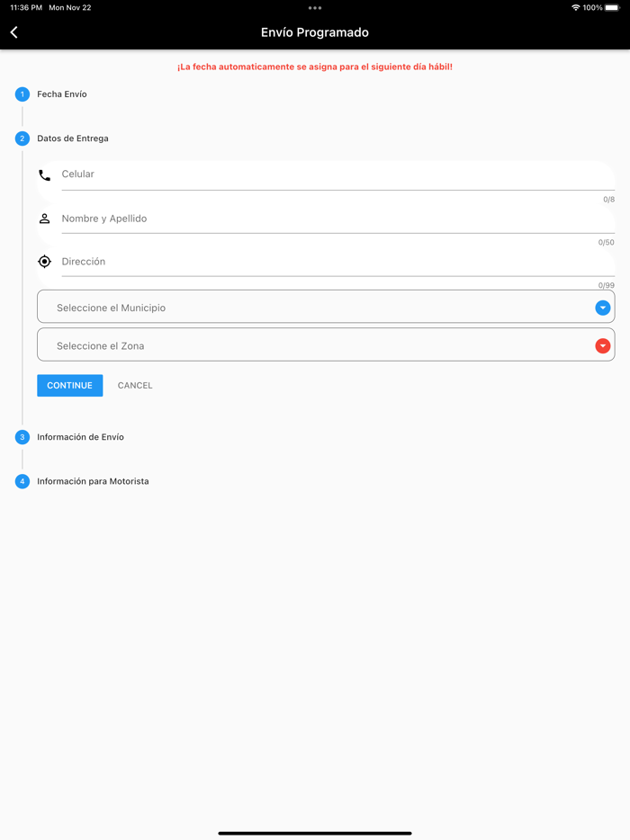Click step 2 circle icon

click(22, 139)
